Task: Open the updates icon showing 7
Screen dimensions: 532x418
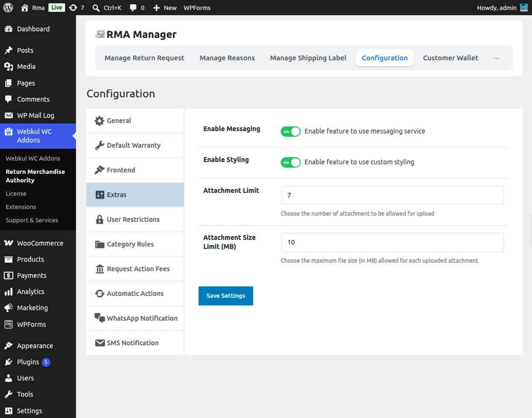Action: tap(73, 8)
